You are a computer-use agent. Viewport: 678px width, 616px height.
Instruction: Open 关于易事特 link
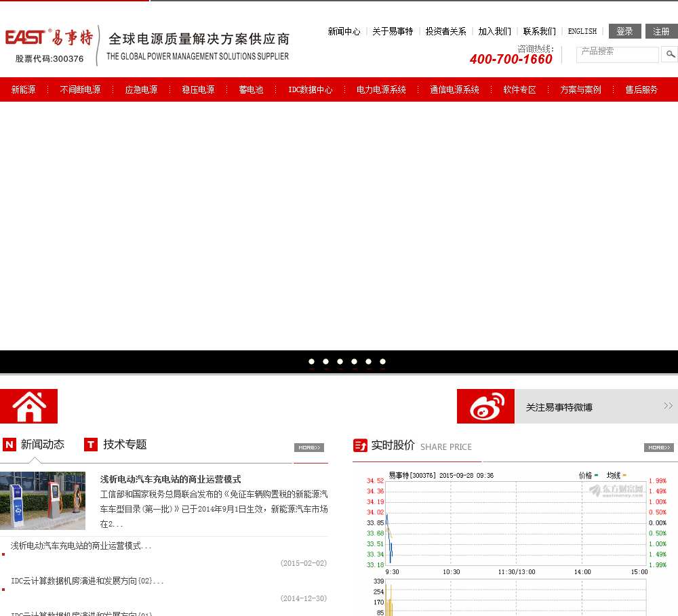(393, 31)
